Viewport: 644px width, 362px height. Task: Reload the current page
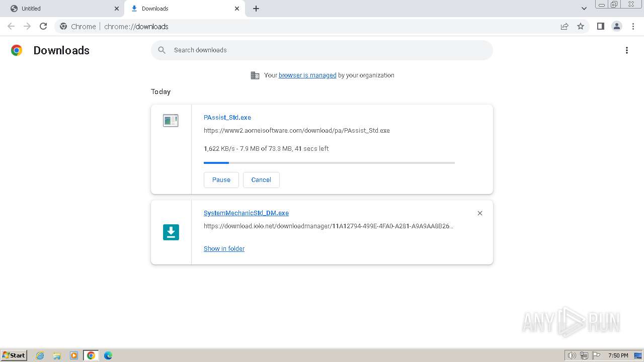[43, 26]
